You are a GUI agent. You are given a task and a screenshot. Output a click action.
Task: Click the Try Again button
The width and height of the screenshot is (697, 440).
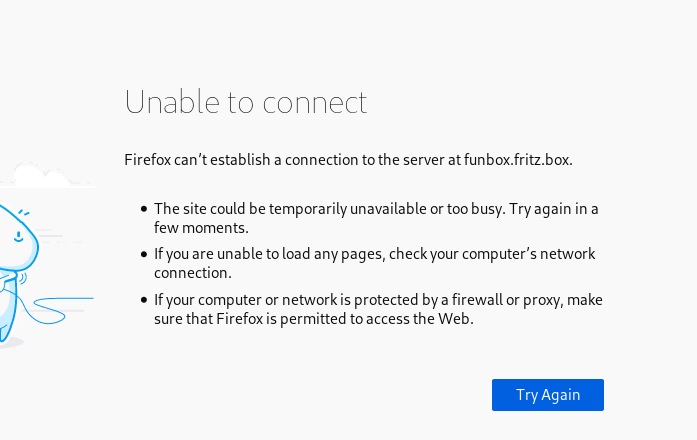[547, 395]
